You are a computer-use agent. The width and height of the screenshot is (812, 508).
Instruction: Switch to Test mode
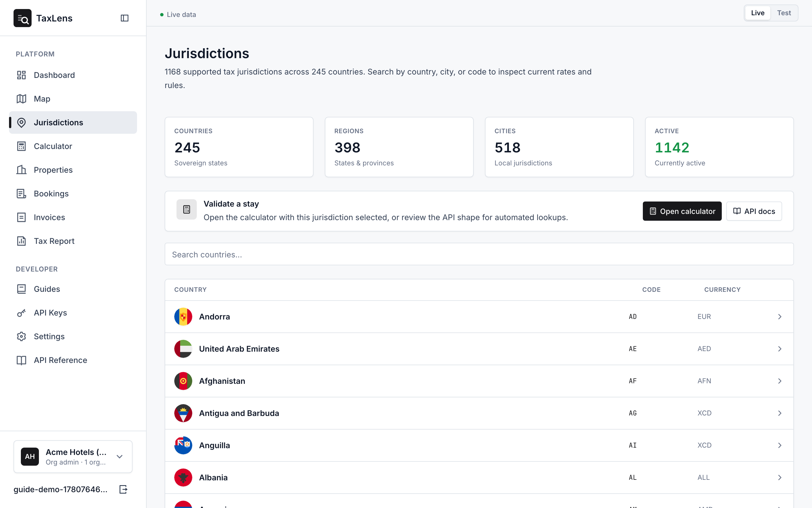click(784, 13)
